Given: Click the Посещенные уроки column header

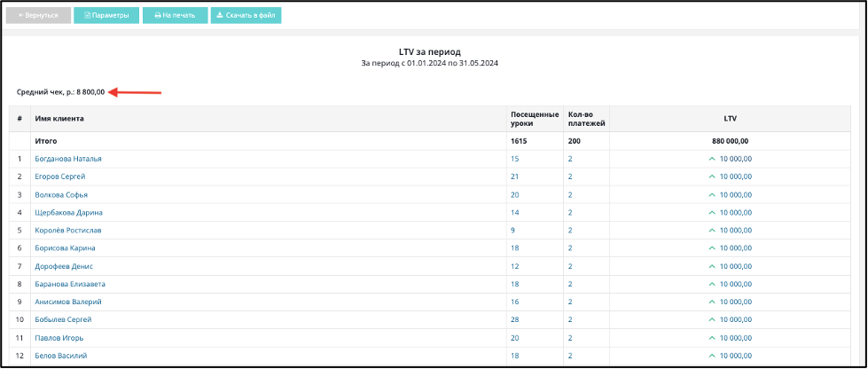Looking at the screenshot, I should pos(534,119).
